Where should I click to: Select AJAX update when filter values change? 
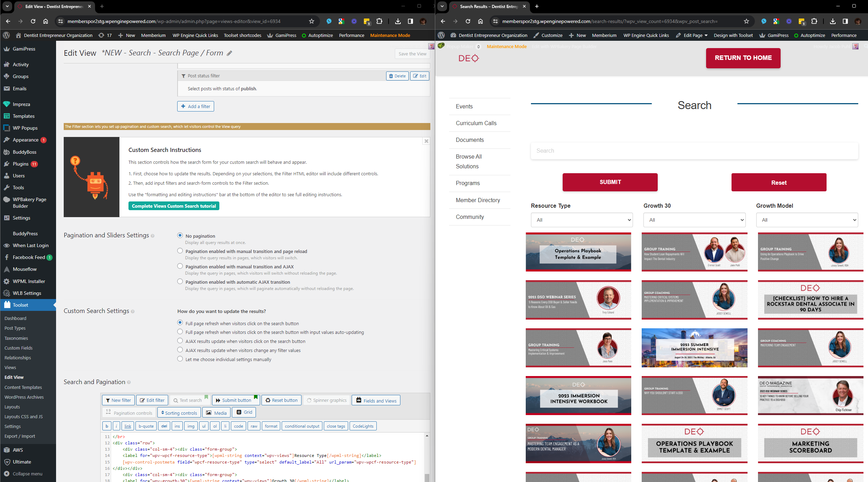(180, 350)
